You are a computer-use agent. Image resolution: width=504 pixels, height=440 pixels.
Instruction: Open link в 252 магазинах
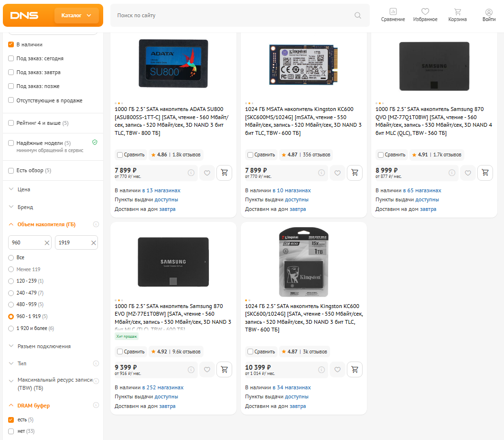pyautogui.click(x=163, y=387)
